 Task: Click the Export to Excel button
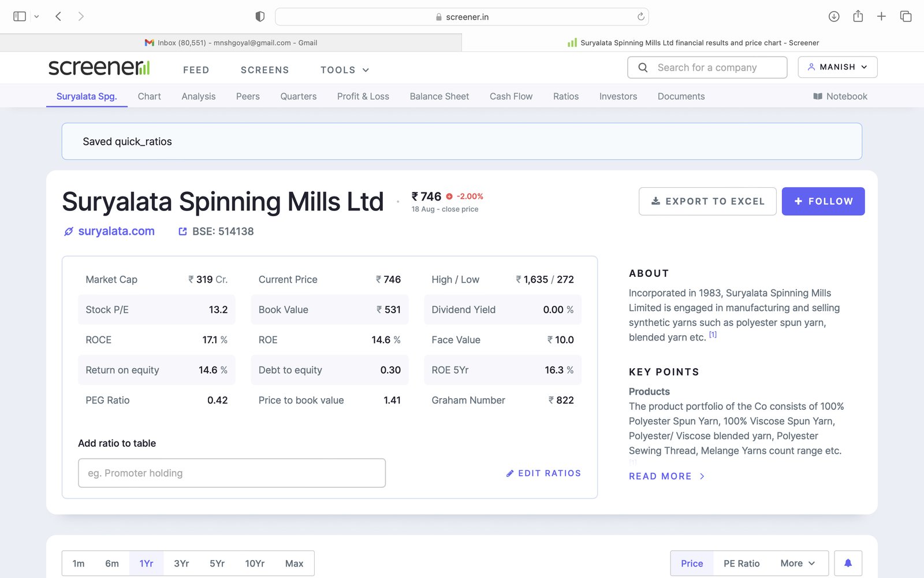pos(707,201)
